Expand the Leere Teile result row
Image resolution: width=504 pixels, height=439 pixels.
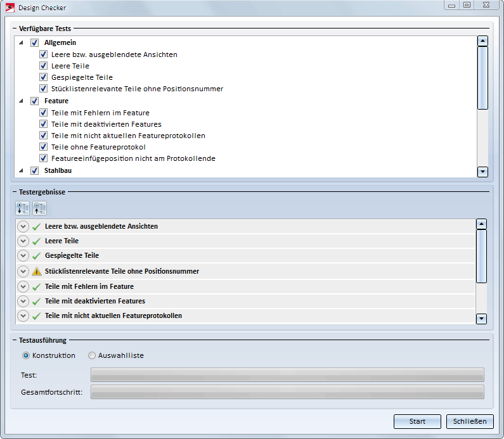pos(23,241)
